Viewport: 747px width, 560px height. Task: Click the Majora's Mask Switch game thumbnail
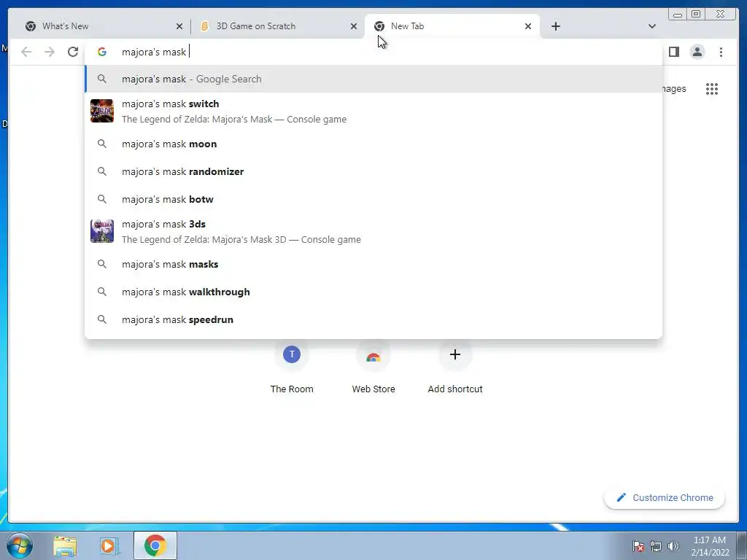pos(102,111)
